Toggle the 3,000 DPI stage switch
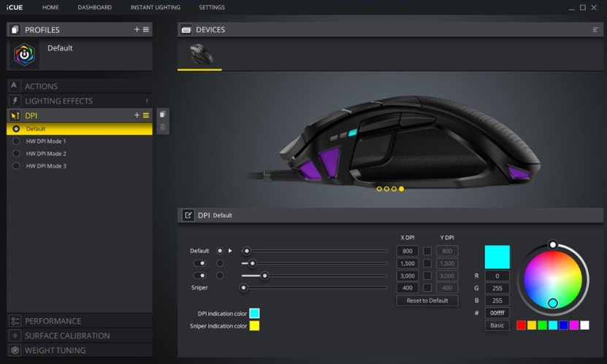 (199, 276)
